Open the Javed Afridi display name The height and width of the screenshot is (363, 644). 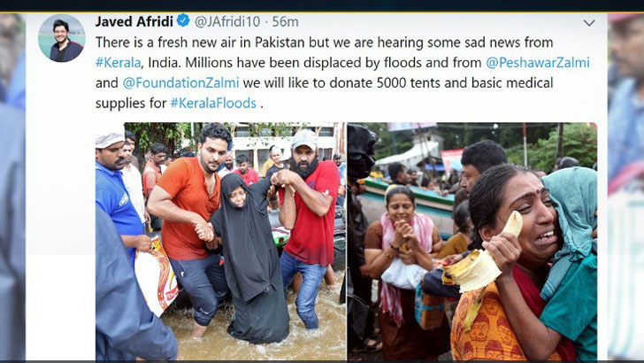coord(134,21)
